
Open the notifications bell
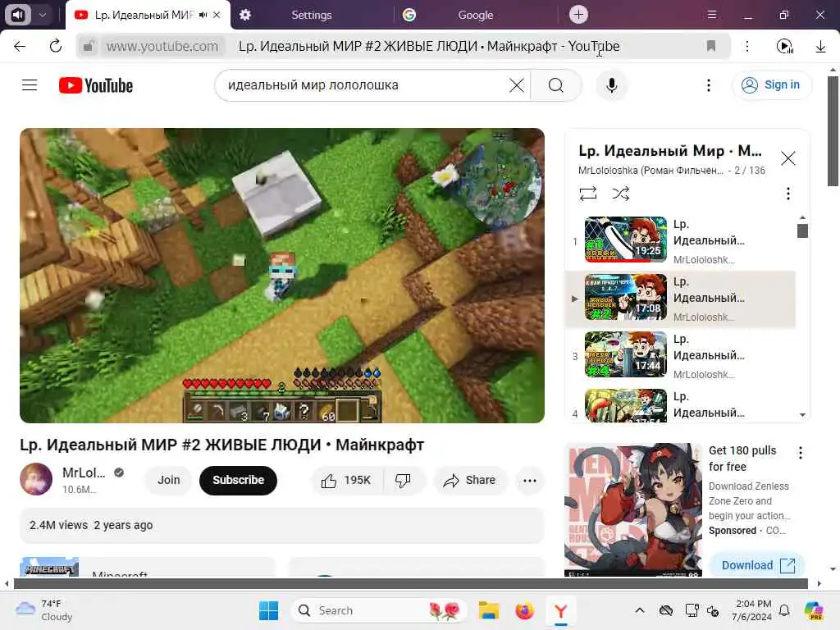(783, 610)
